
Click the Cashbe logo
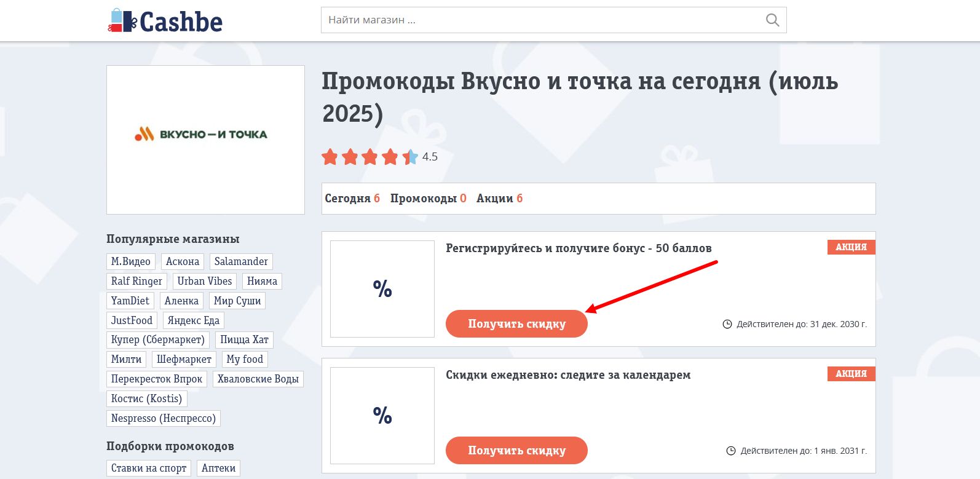click(x=165, y=21)
